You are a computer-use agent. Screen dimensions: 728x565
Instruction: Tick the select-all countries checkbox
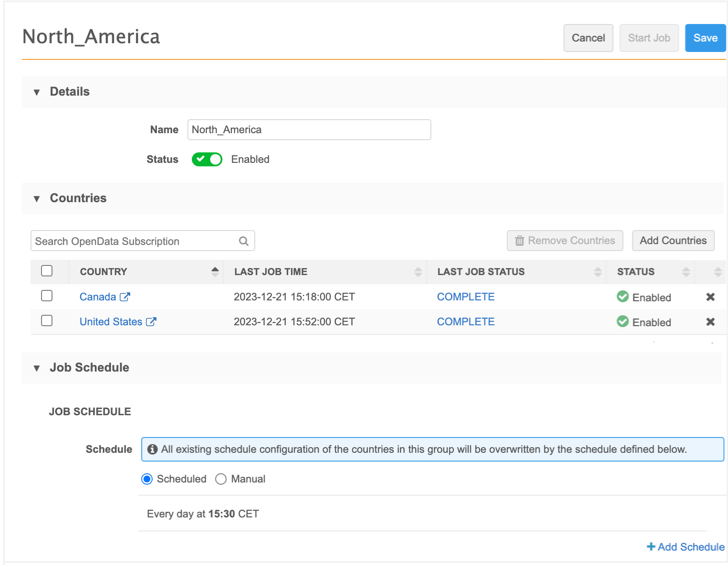coord(47,271)
